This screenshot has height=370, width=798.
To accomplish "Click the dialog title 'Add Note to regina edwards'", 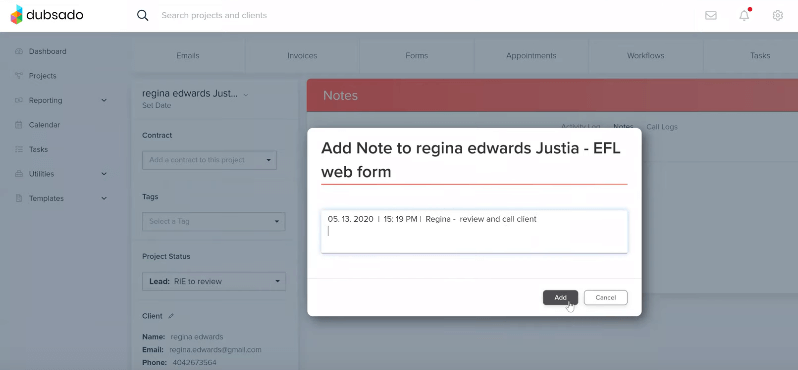I will click(x=471, y=160).
